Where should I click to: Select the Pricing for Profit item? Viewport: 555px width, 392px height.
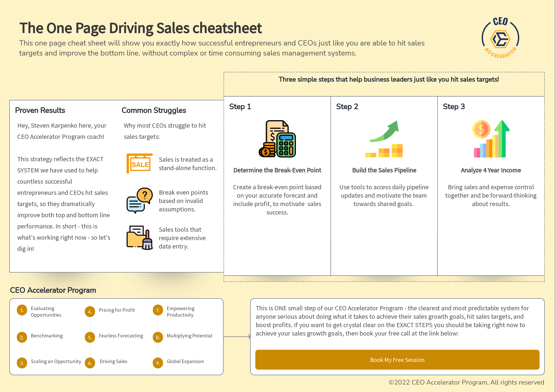tap(117, 310)
